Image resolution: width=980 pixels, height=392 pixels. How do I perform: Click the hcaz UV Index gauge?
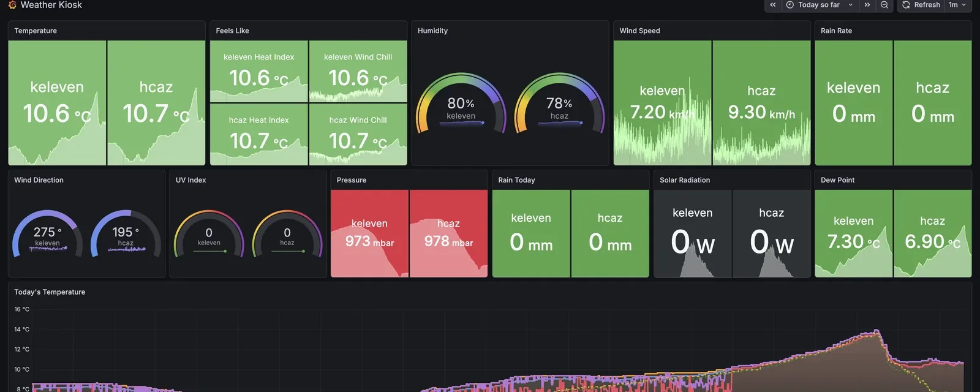point(287,234)
